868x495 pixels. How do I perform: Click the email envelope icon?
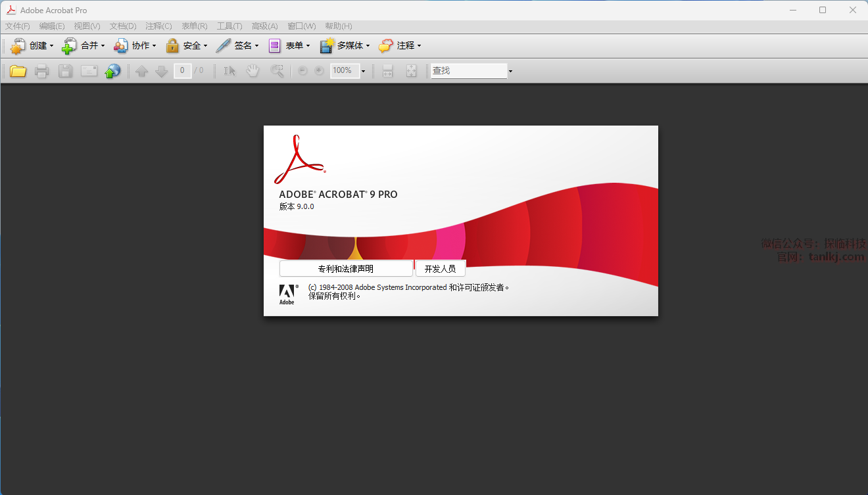click(x=89, y=71)
